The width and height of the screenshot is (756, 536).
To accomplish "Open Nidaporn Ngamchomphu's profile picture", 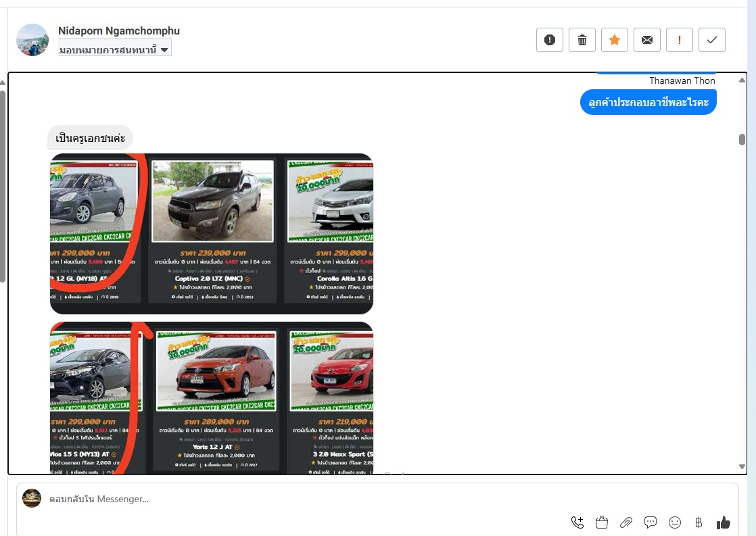I will (32, 40).
